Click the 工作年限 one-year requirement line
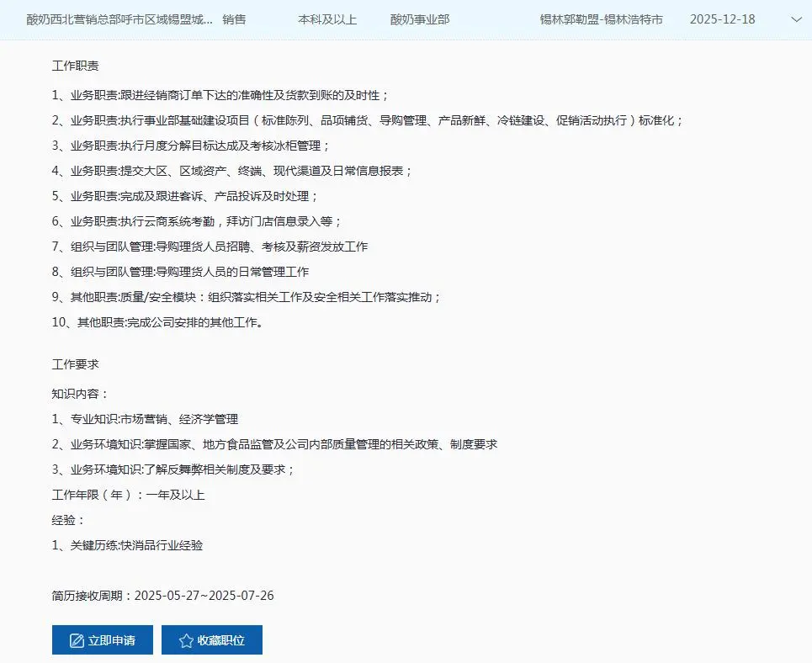Viewport: 812px width, 663px height. (128, 495)
